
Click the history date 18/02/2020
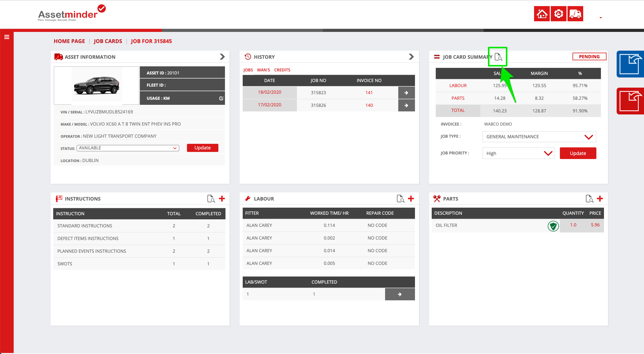tap(270, 92)
